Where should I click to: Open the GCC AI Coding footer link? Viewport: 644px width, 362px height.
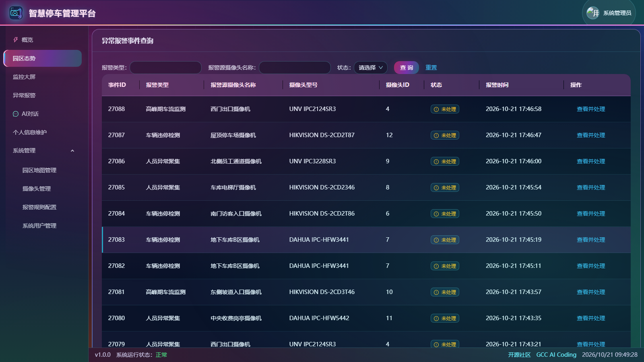pos(556,355)
